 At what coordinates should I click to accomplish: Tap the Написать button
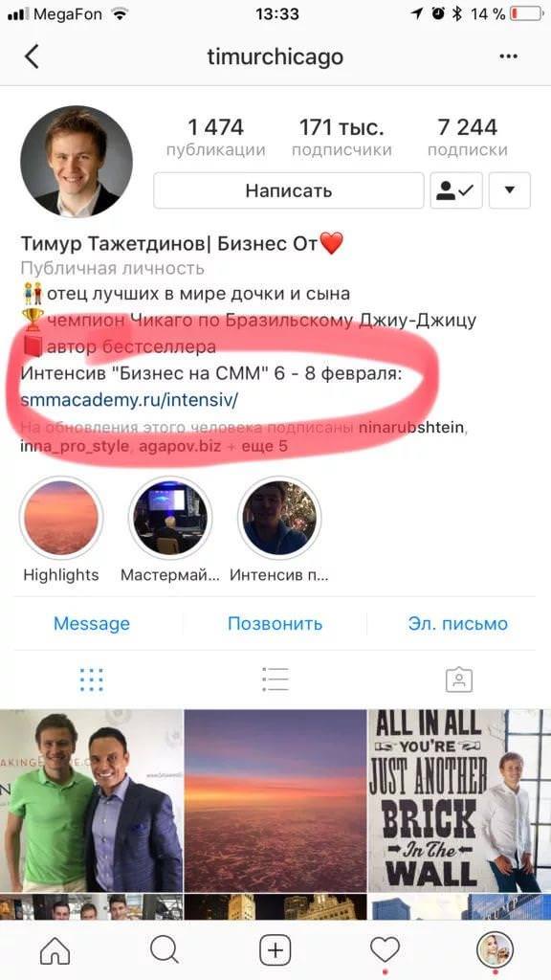click(289, 190)
